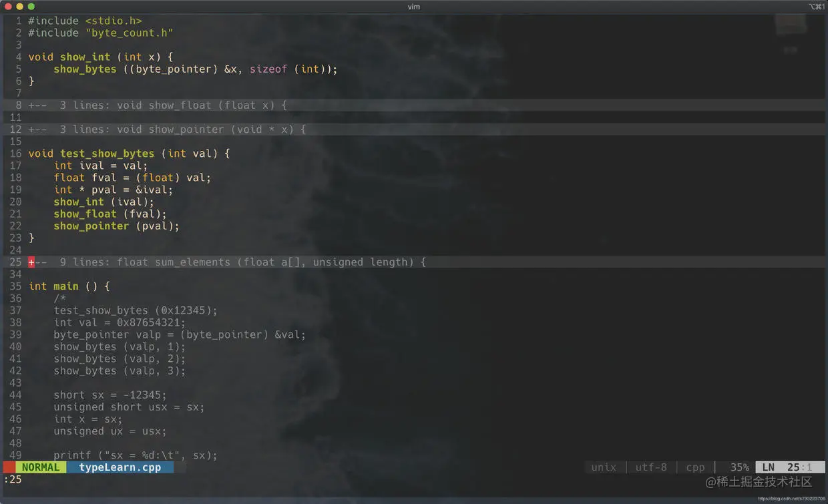Click the "byte_count.h" include string
Screen dimensions: 828x504
[x=129, y=33]
